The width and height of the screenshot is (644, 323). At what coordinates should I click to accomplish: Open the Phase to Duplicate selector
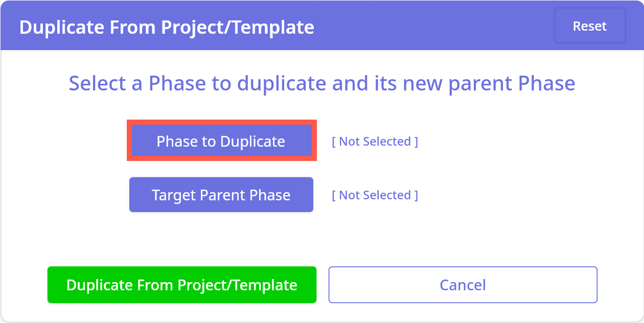coord(221,141)
